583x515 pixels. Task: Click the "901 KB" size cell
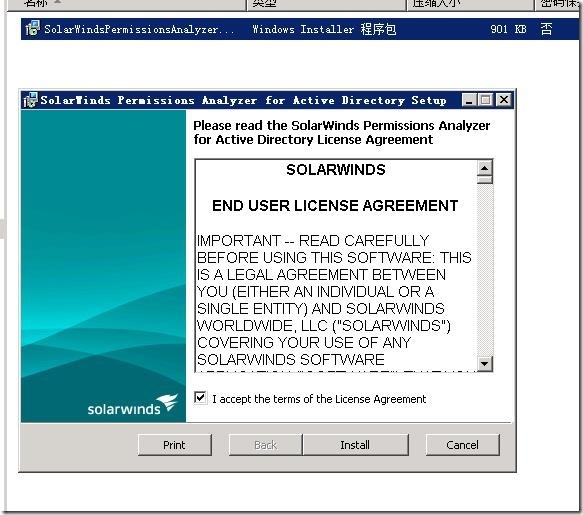(x=508, y=29)
